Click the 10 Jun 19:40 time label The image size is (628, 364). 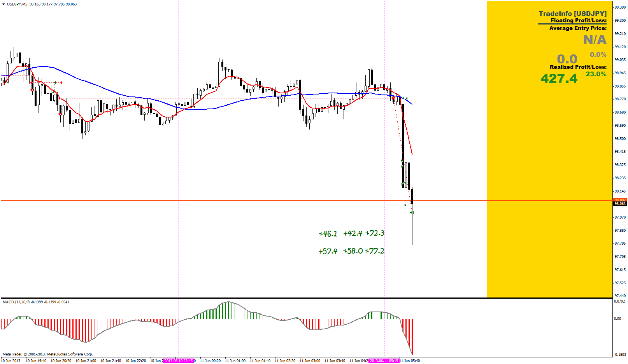[x=36, y=361]
